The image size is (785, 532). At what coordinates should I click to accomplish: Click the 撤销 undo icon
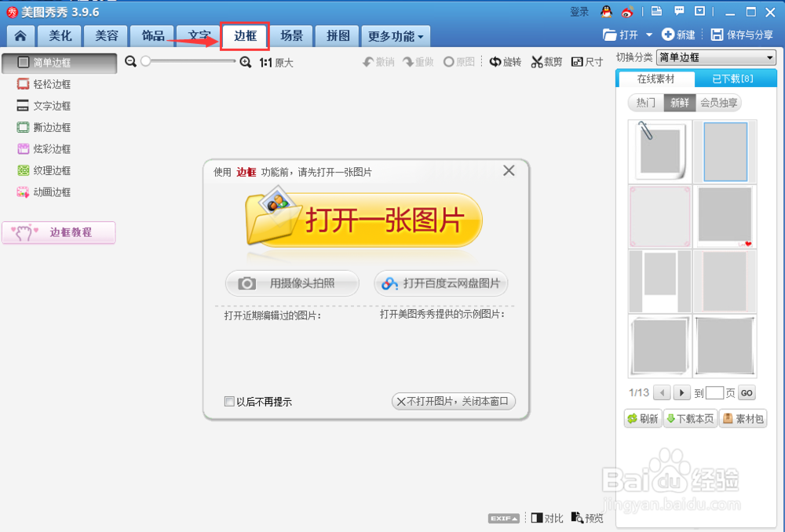pyautogui.click(x=378, y=62)
